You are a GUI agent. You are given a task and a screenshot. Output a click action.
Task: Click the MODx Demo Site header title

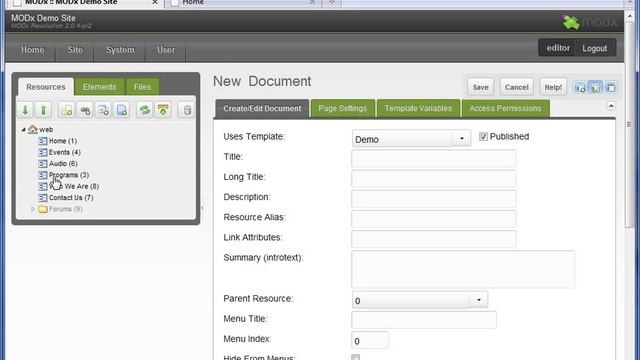[43, 18]
